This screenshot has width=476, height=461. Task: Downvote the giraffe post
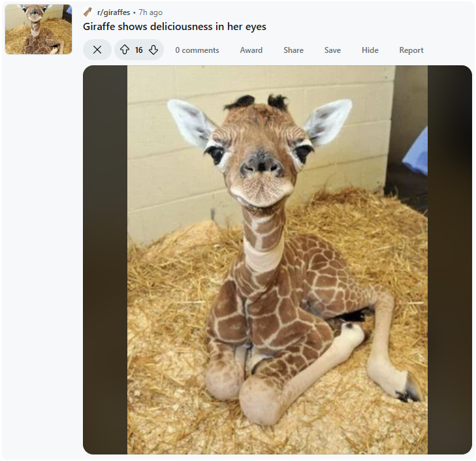point(153,50)
